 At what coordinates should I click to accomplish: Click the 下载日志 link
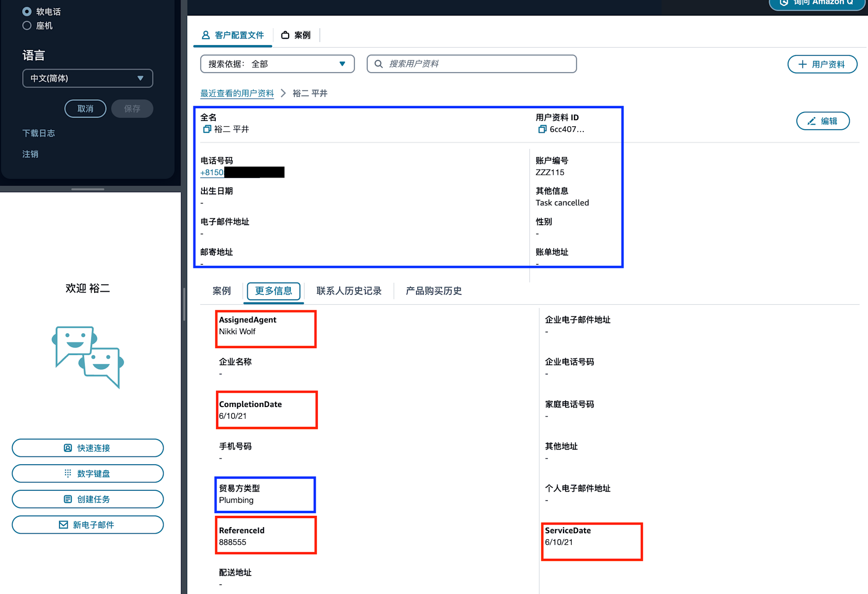pyautogui.click(x=39, y=133)
